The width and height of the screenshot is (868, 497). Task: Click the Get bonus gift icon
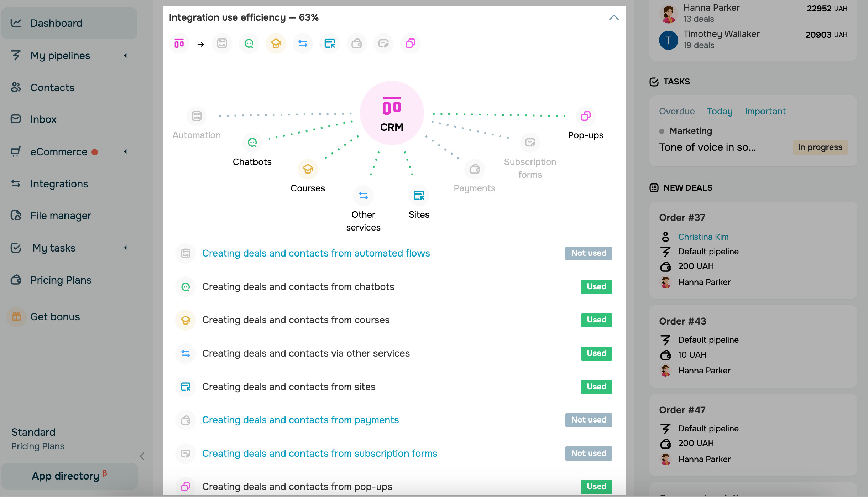[x=16, y=316]
